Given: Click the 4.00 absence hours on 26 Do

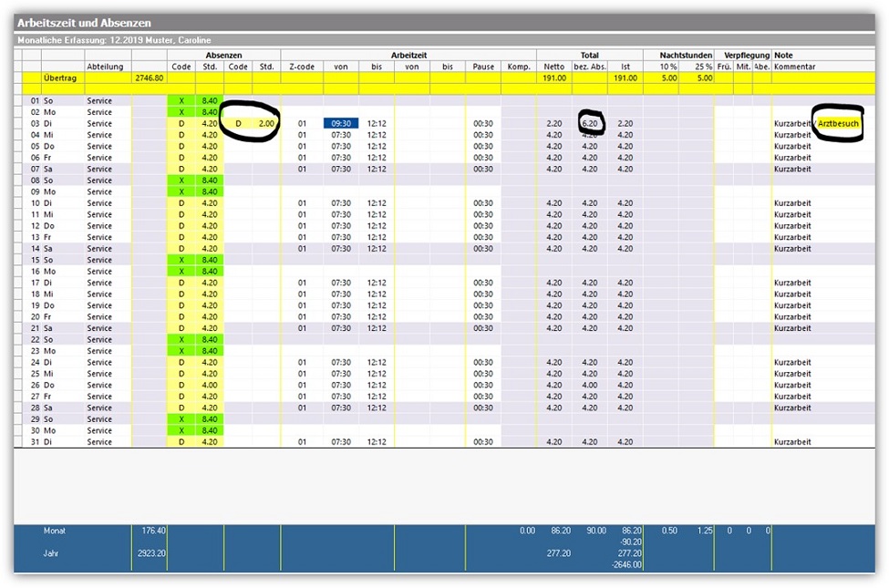Looking at the screenshot, I should tap(209, 386).
